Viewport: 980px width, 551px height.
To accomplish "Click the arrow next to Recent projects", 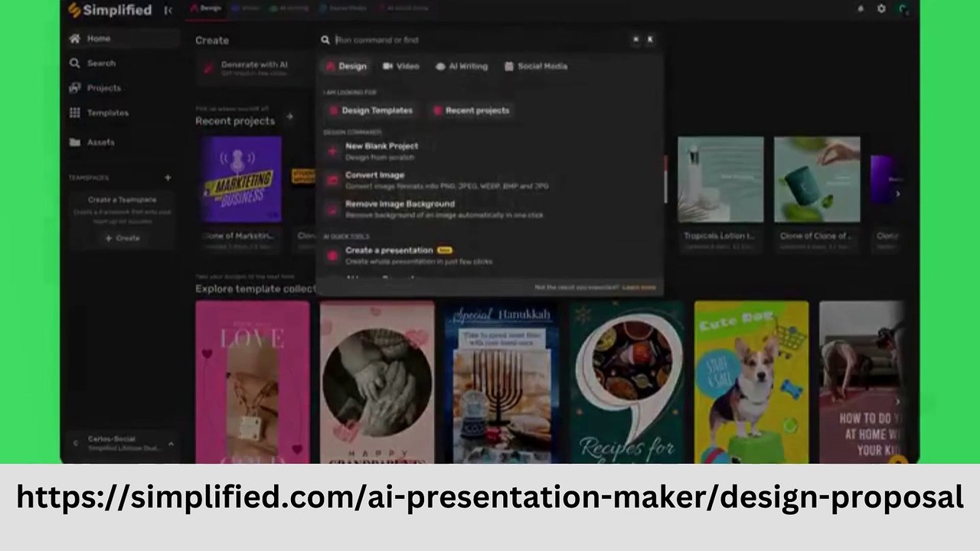I will pos(289,117).
